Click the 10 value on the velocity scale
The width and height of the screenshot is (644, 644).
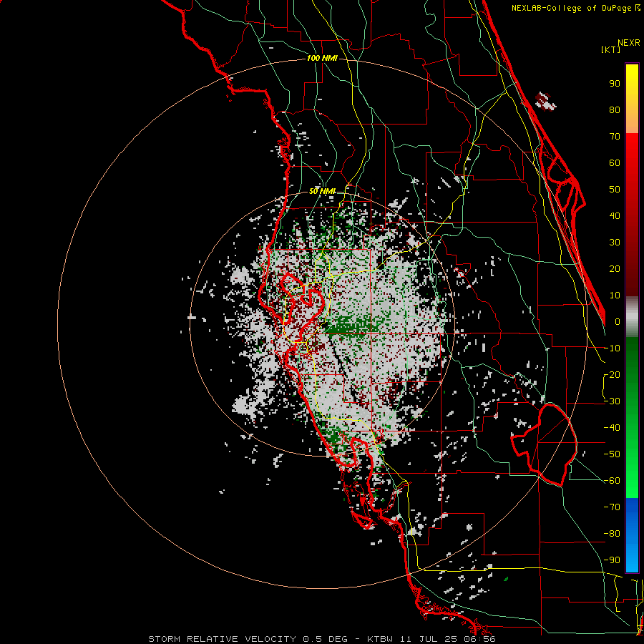pos(615,296)
